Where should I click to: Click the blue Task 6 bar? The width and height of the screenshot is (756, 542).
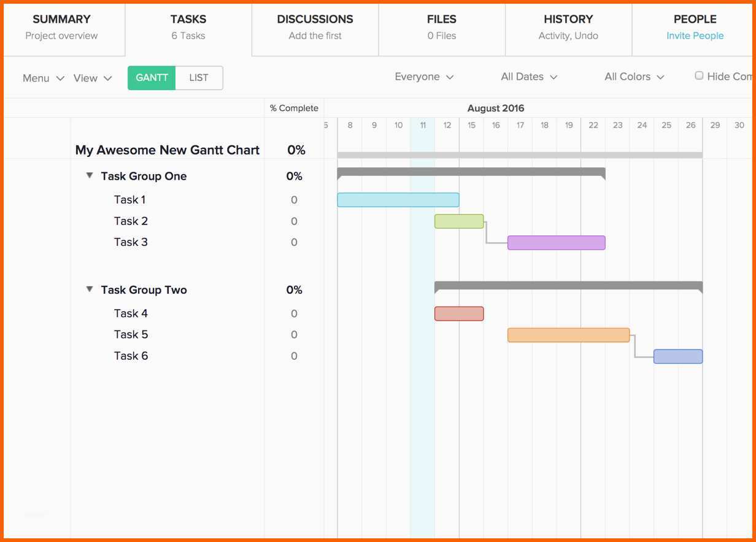pyautogui.click(x=678, y=356)
